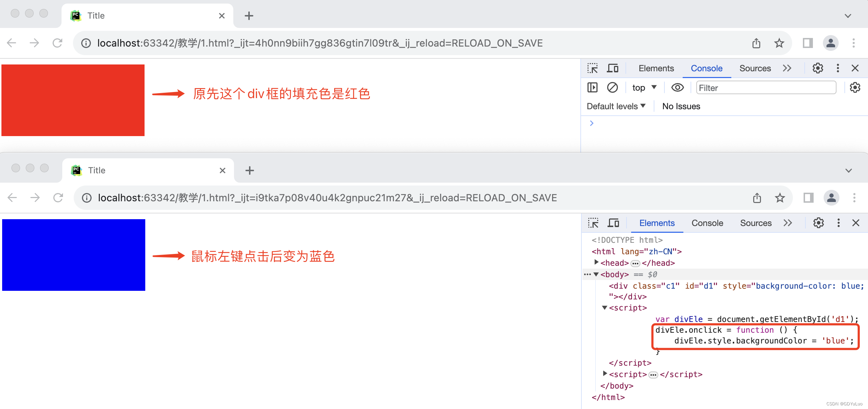This screenshot has height=409, width=868.
Task: Expand the head element node
Action: [x=596, y=262]
